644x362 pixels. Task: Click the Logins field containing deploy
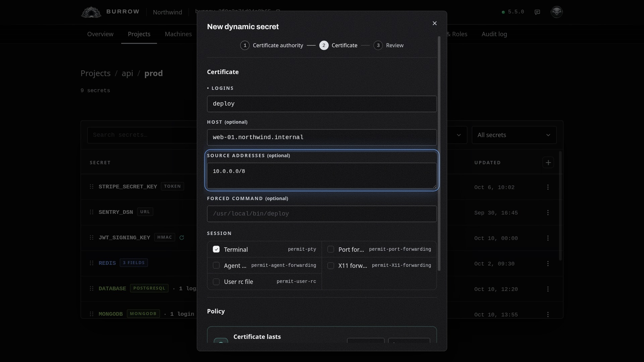pyautogui.click(x=322, y=104)
